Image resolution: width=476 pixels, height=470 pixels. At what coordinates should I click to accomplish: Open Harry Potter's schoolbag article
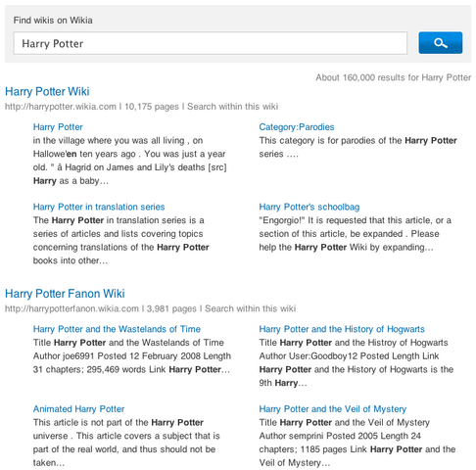(x=309, y=207)
